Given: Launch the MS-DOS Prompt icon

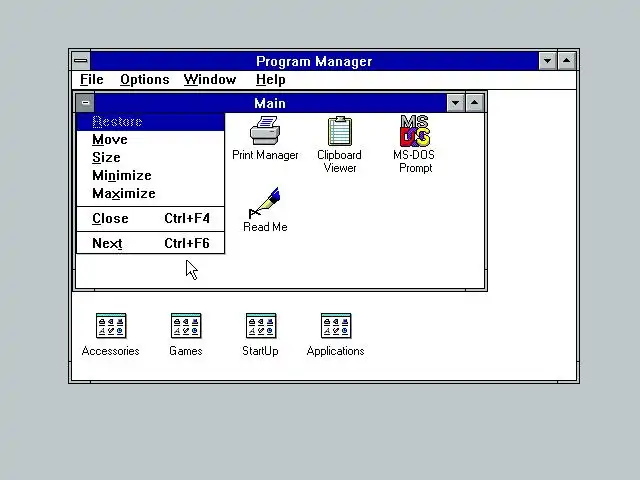Looking at the screenshot, I should coord(415,131).
